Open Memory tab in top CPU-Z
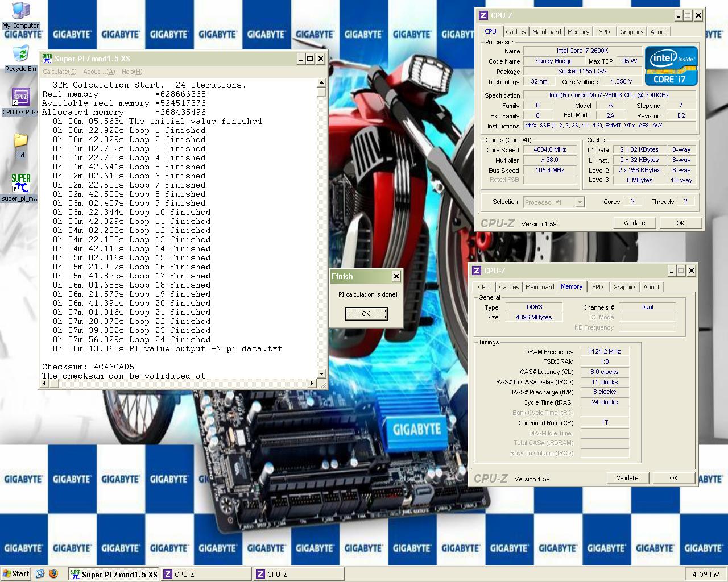Viewport: 728px width, 582px height. tap(578, 32)
